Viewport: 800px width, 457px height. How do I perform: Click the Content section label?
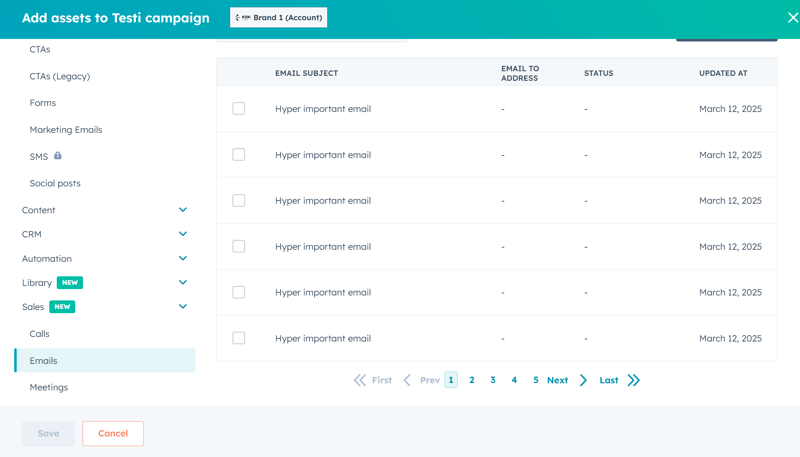[x=38, y=210]
